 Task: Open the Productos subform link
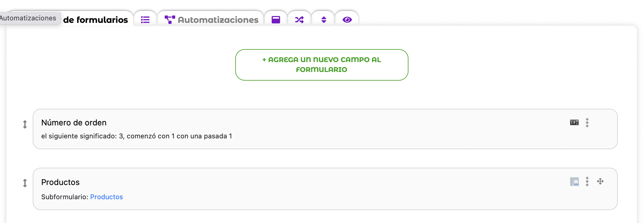coord(107,197)
